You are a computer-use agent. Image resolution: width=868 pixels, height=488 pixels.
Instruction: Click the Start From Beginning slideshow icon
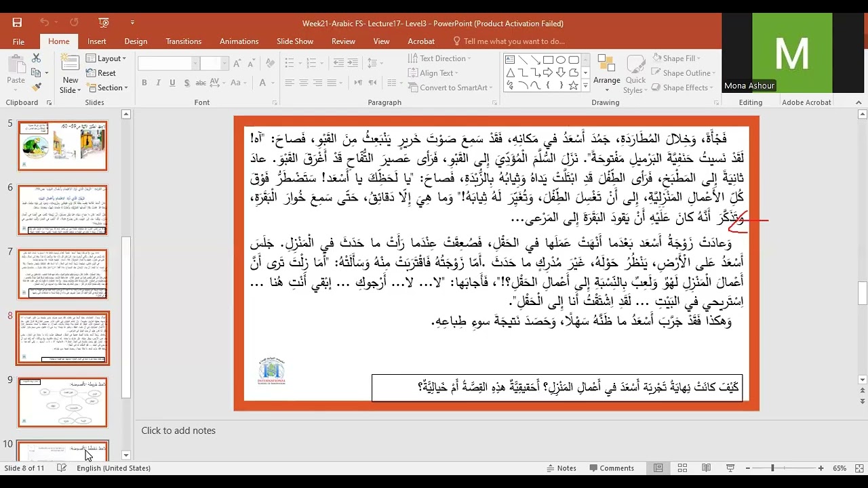tap(104, 22)
